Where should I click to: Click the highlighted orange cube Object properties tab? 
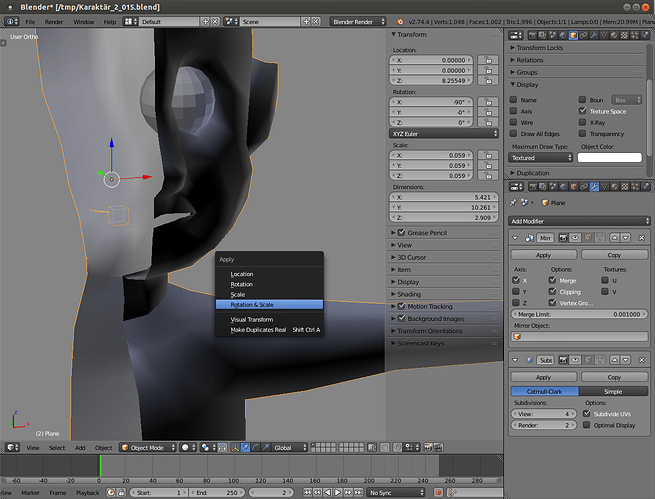point(573,35)
